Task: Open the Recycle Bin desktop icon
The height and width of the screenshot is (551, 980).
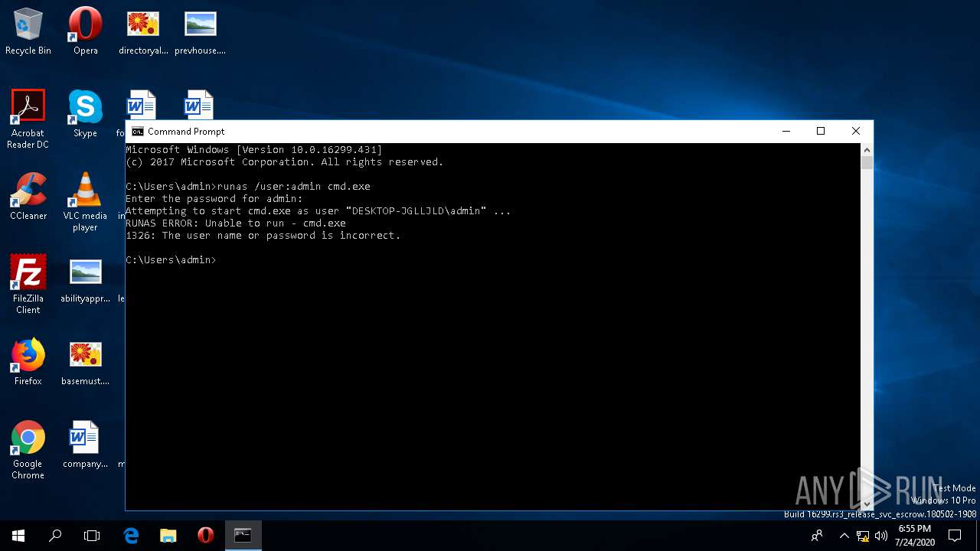Action: click(x=28, y=31)
